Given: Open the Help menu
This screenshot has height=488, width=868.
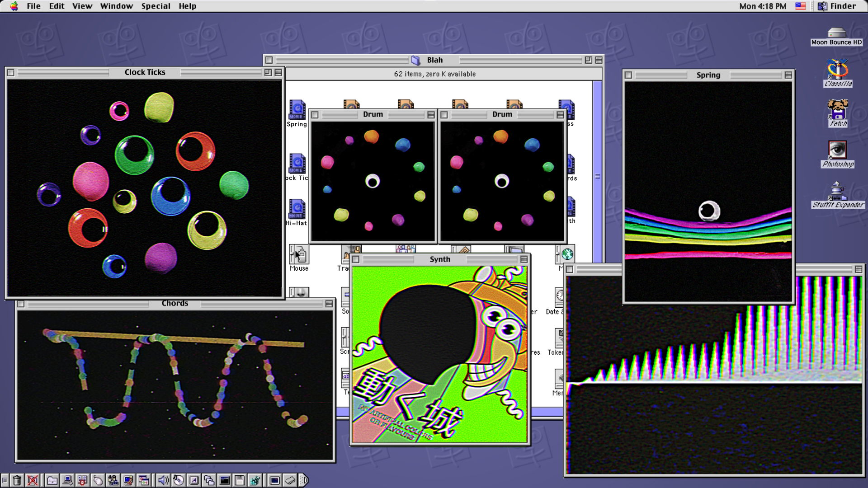Looking at the screenshot, I should click(x=187, y=6).
